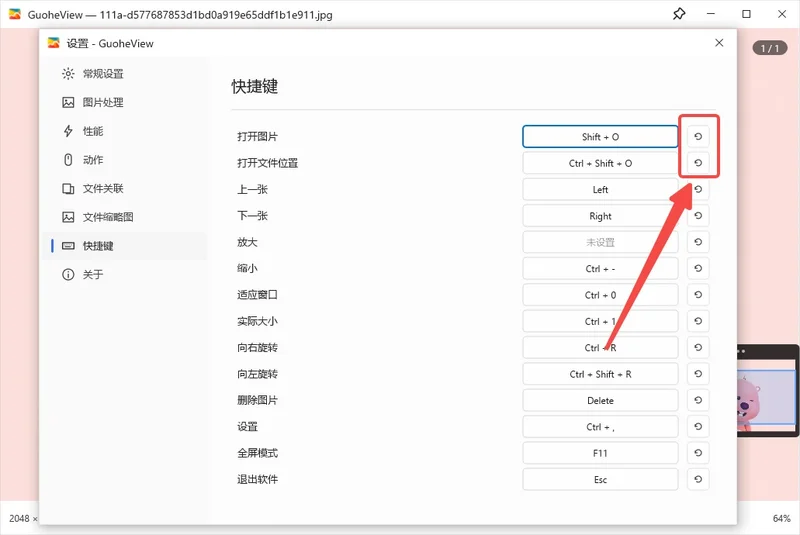Click the Right shortcut field for 下一张
Viewport: 800px width, 535px height.
[x=600, y=216]
